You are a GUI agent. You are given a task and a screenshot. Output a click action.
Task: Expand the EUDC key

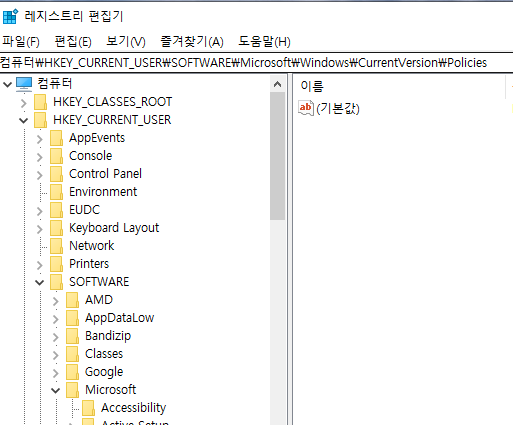39,211
